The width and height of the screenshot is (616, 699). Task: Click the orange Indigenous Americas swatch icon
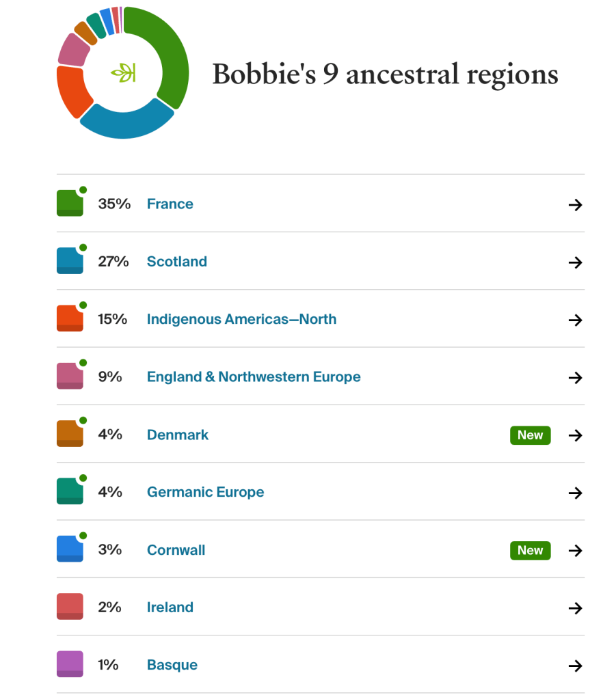[x=70, y=319]
